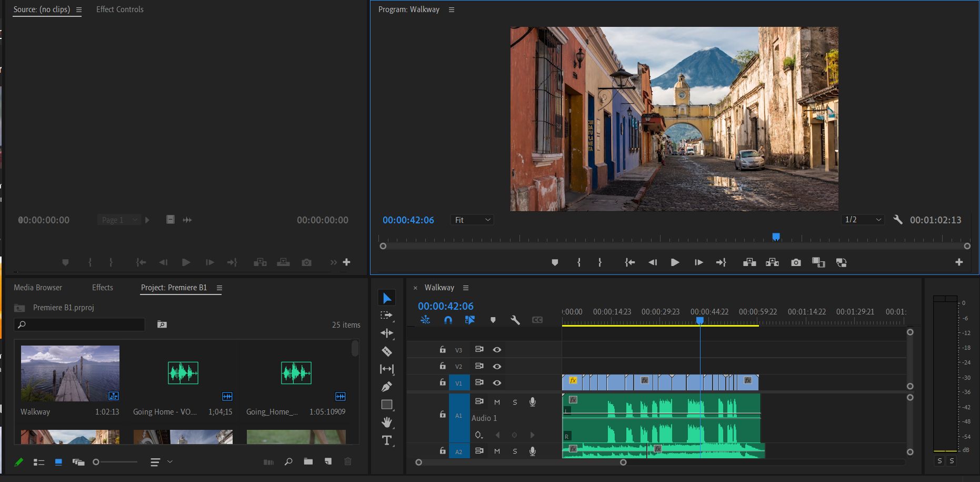Select the Razor tool
980x482 pixels.
[387, 351]
